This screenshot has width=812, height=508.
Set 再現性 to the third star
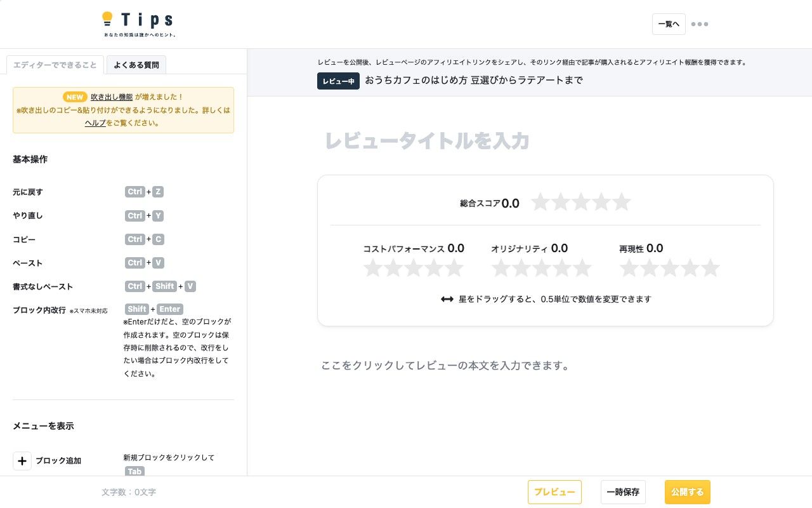(670, 268)
